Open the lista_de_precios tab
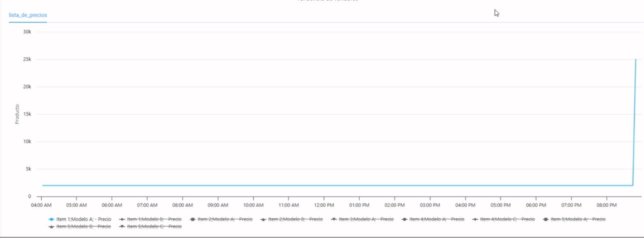The width and height of the screenshot is (644, 238). pyautogui.click(x=28, y=15)
